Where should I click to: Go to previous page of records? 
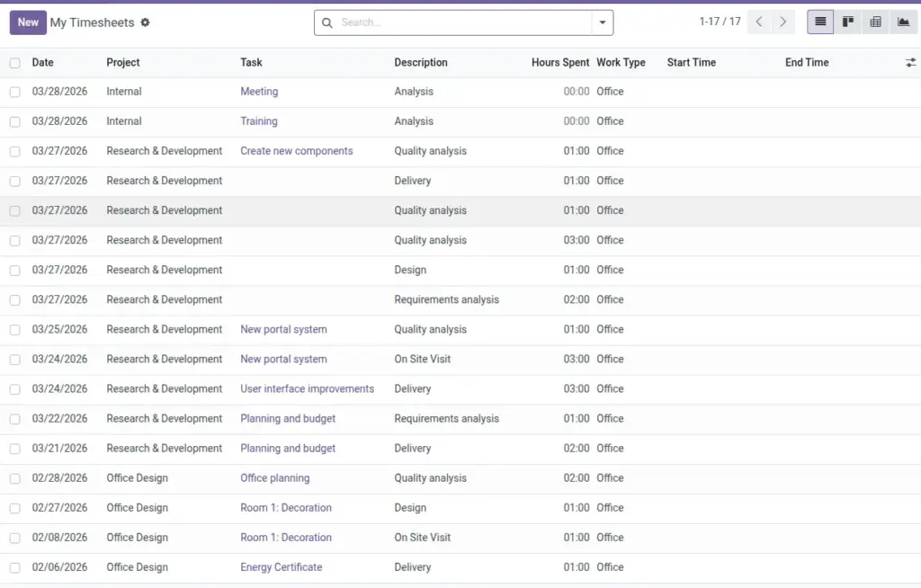[759, 22]
